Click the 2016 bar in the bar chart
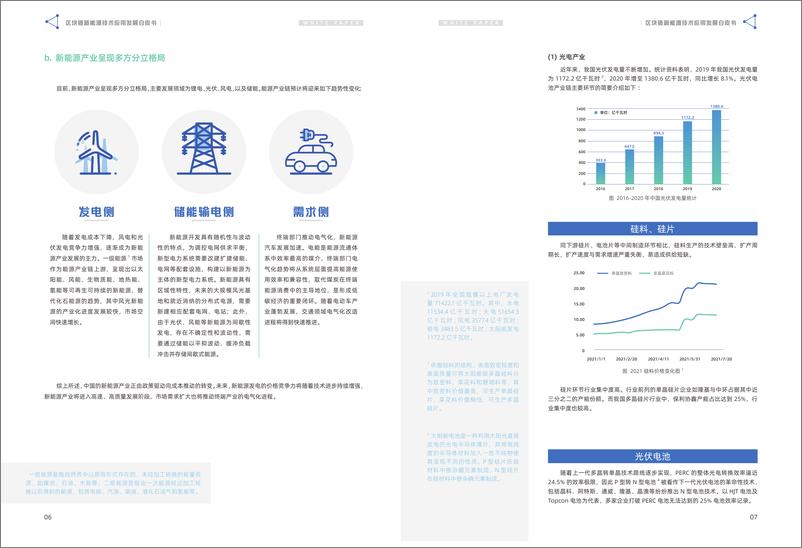Viewport: 802px width, 548px height. pos(600,173)
